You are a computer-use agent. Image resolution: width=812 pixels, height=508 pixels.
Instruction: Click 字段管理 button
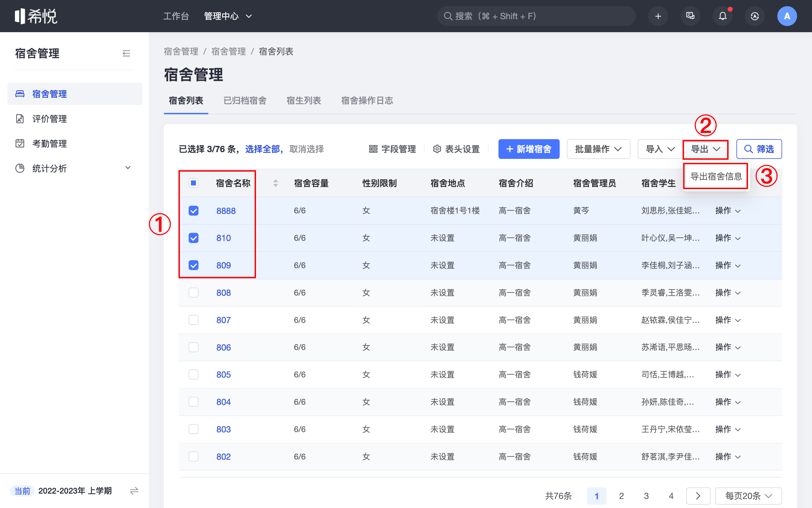(392, 149)
